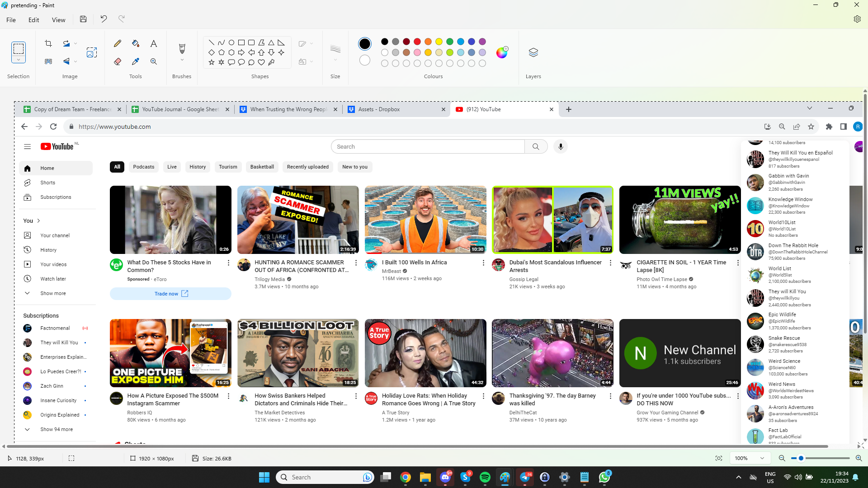Select the Eraser tool
The height and width of the screenshot is (488, 868).
click(118, 61)
